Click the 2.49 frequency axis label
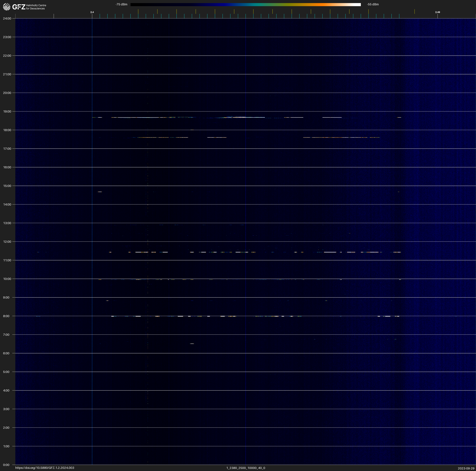476x471 pixels. (437, 12)
